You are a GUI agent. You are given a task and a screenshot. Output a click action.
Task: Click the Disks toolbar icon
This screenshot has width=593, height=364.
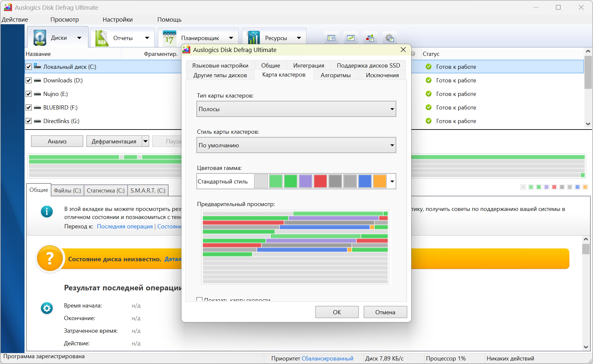[x=40, y=38]
